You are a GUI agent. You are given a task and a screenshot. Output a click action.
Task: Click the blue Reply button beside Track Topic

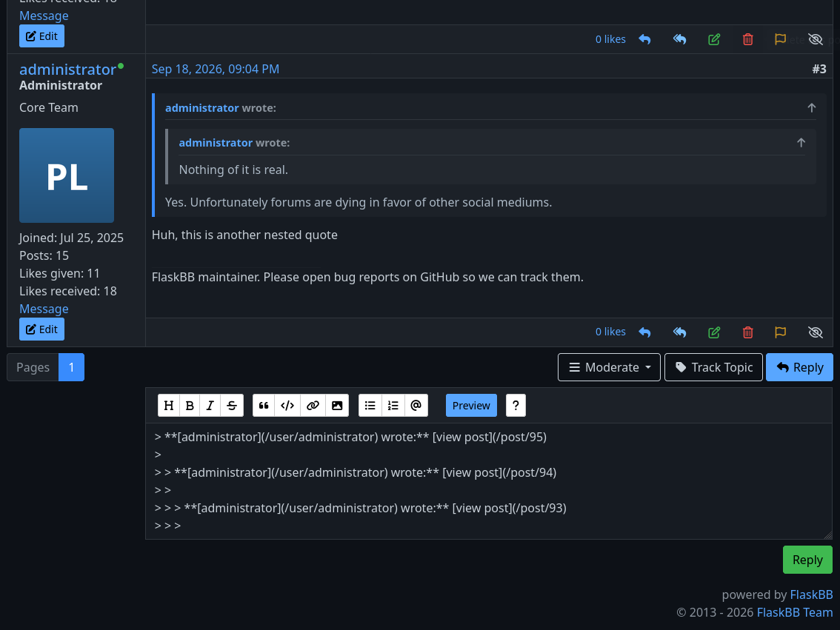[x=799, y=367]
